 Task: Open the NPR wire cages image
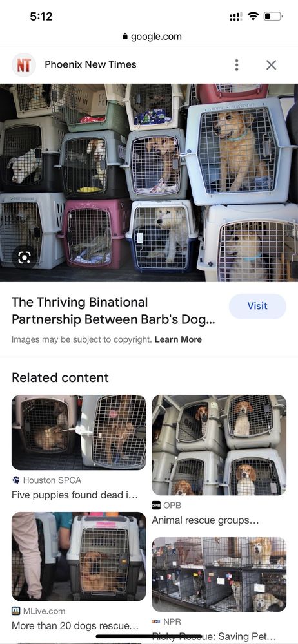point(219,574)
